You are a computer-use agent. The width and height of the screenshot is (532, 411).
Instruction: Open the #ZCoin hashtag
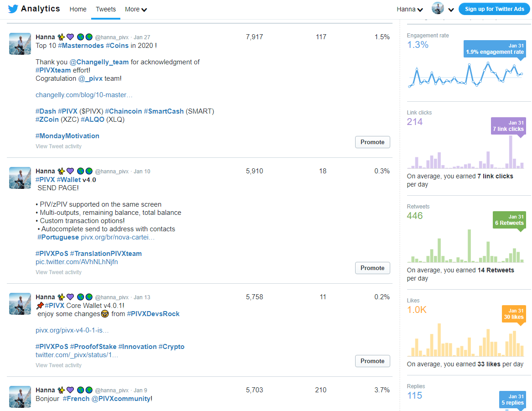[x=47, y=120]
